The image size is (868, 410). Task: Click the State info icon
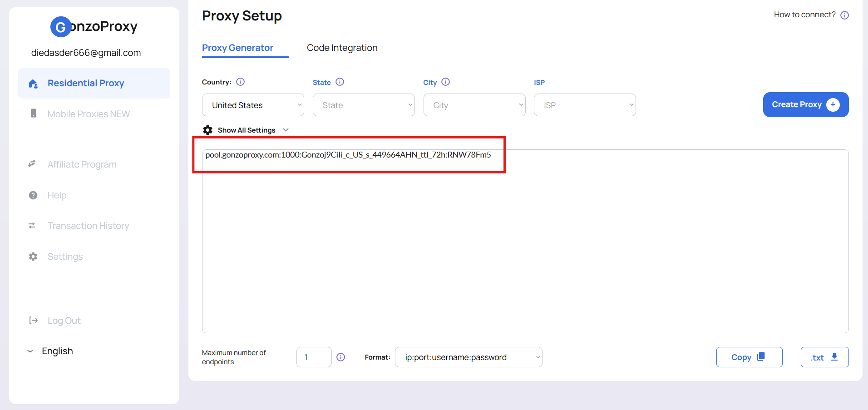340,82
